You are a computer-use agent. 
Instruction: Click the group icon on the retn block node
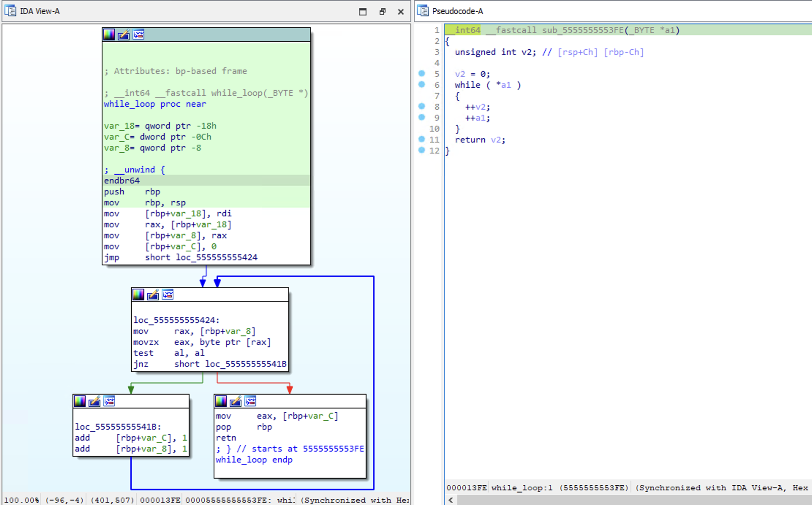point(250,401)
